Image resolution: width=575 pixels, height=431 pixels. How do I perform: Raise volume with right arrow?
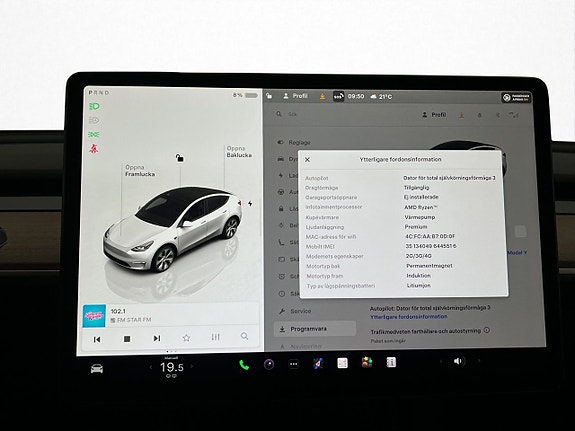(478, 361)
